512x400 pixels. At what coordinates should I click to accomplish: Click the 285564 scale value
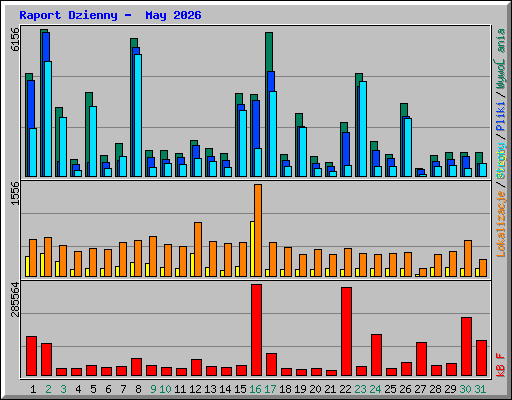coord(15,299)
